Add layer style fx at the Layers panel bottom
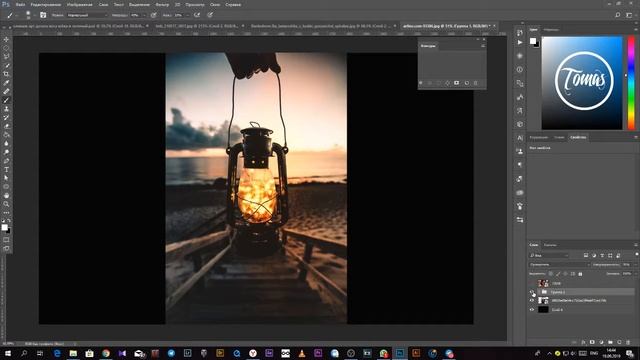 pyautogui.click(x=583, y=342)
